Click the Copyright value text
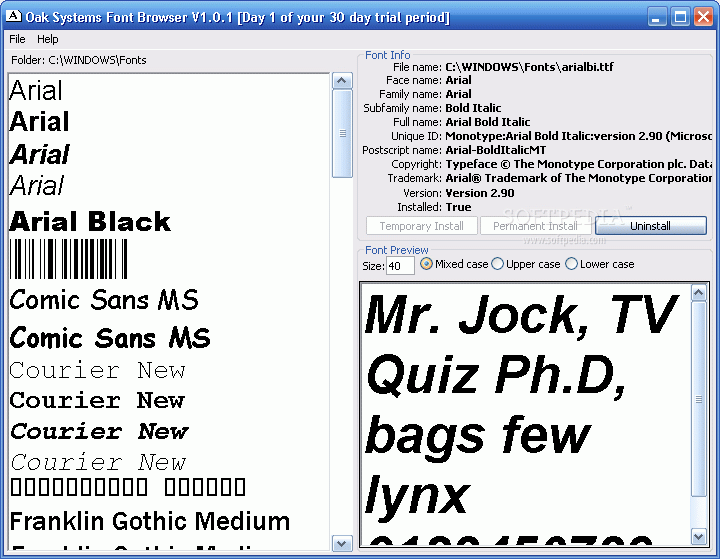The image size is (720, 559). 579,164
